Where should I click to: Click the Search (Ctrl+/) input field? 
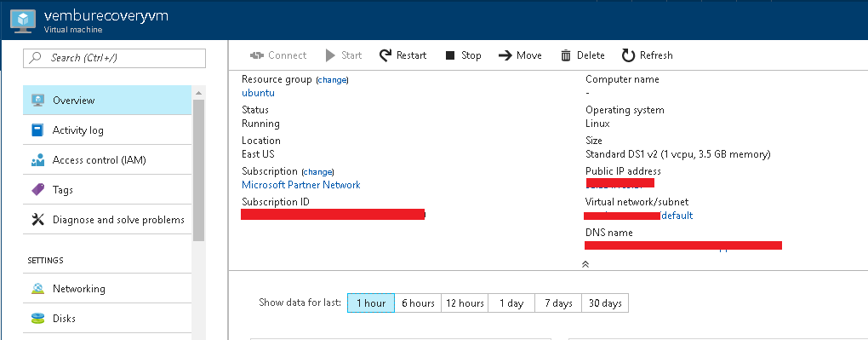click(x=115, y=58)
